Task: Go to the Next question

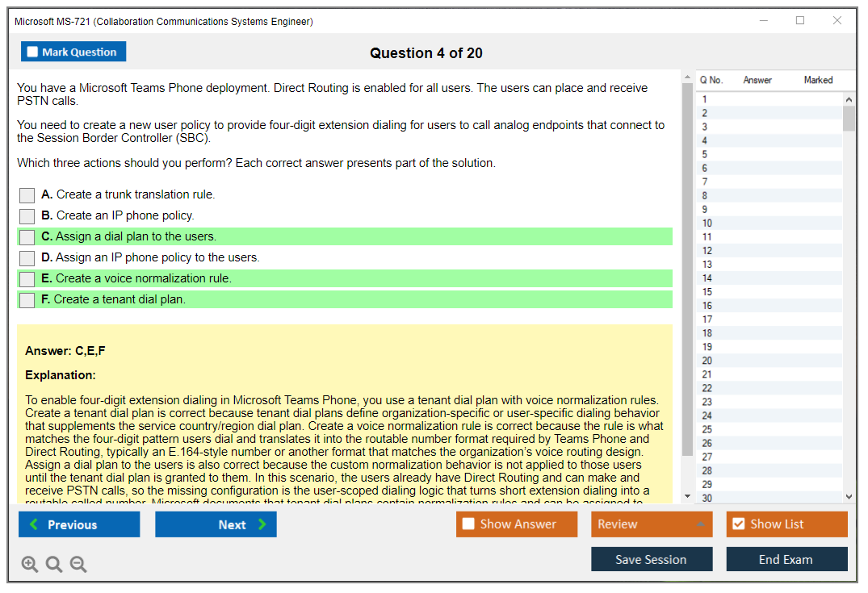Action: point(216,524)
